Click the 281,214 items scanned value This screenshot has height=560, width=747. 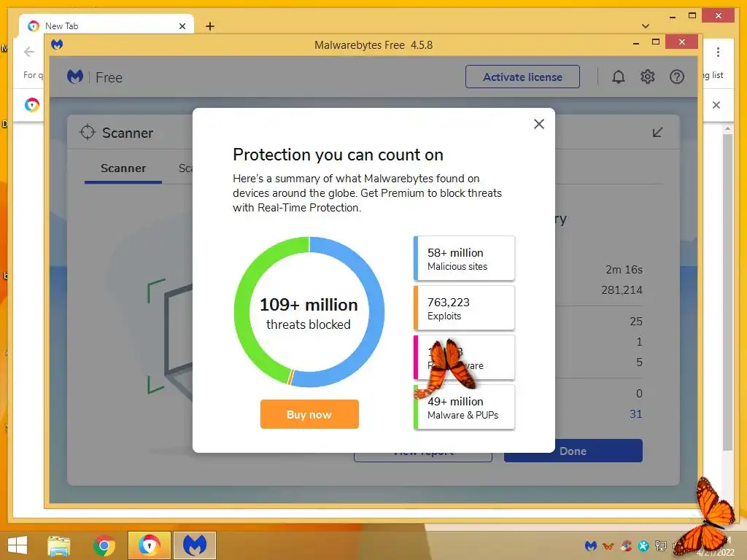point(622,290)
